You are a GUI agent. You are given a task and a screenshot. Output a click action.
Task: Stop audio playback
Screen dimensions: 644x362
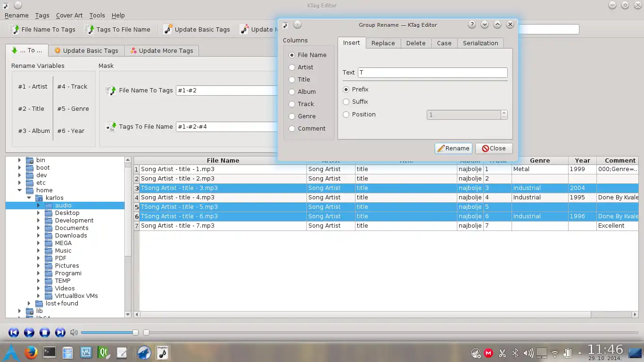[x=44, y=332]
